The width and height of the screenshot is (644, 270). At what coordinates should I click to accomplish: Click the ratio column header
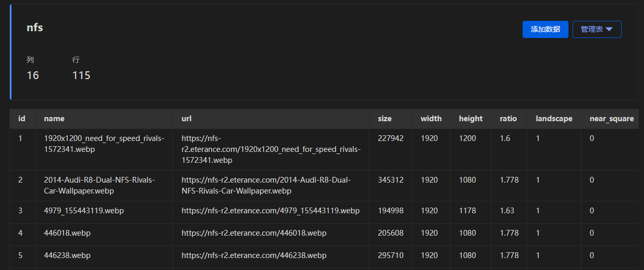pos(508,119)
